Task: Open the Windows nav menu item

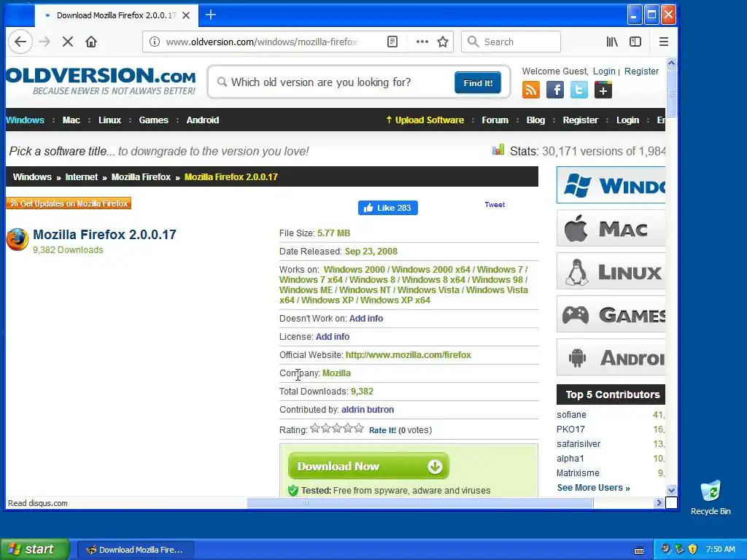Action: pos(25,120)
